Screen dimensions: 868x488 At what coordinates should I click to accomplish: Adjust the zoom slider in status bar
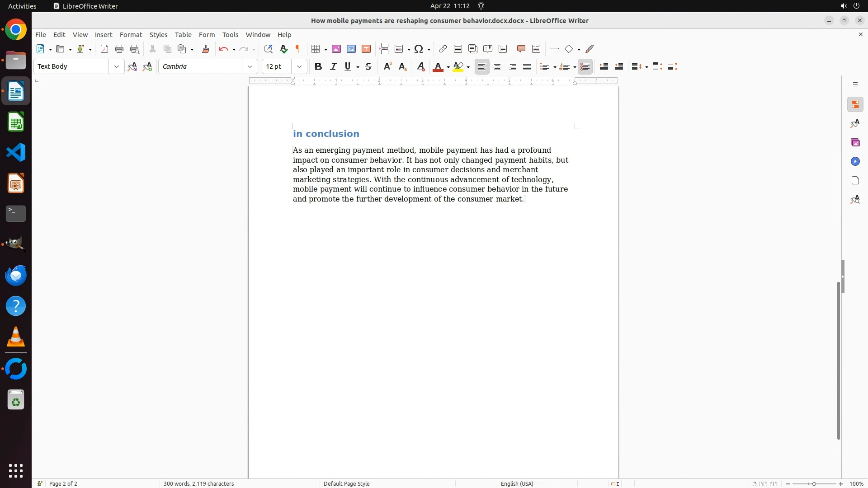click(x=814, y=483)
